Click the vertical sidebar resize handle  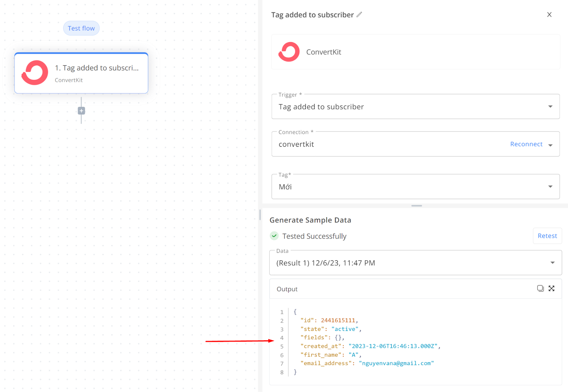point(260,214)
